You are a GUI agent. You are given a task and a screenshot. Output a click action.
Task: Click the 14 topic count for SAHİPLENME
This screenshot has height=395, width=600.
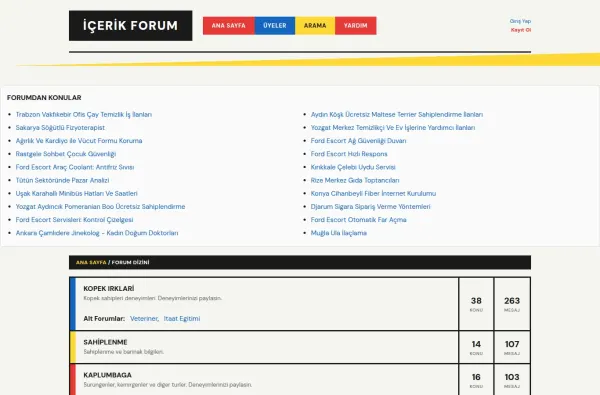pyautogui.click(x=476, y=344)
